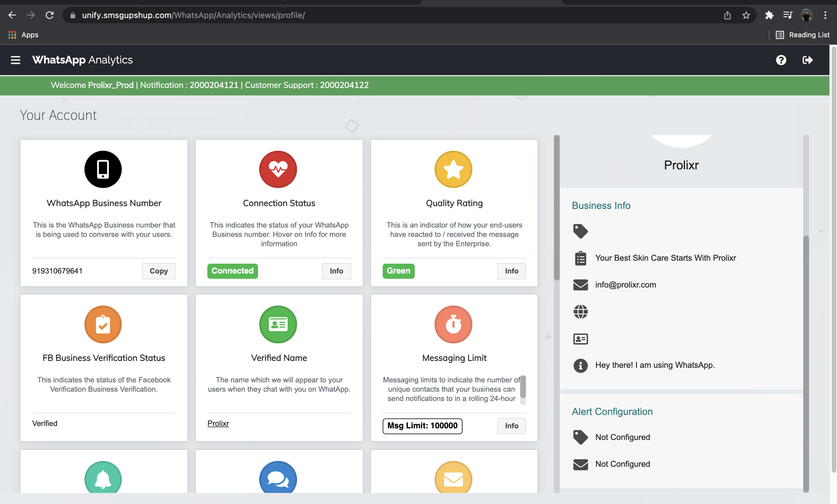
Task: Click the site lock icon in address bar
Action: point(72,15)
